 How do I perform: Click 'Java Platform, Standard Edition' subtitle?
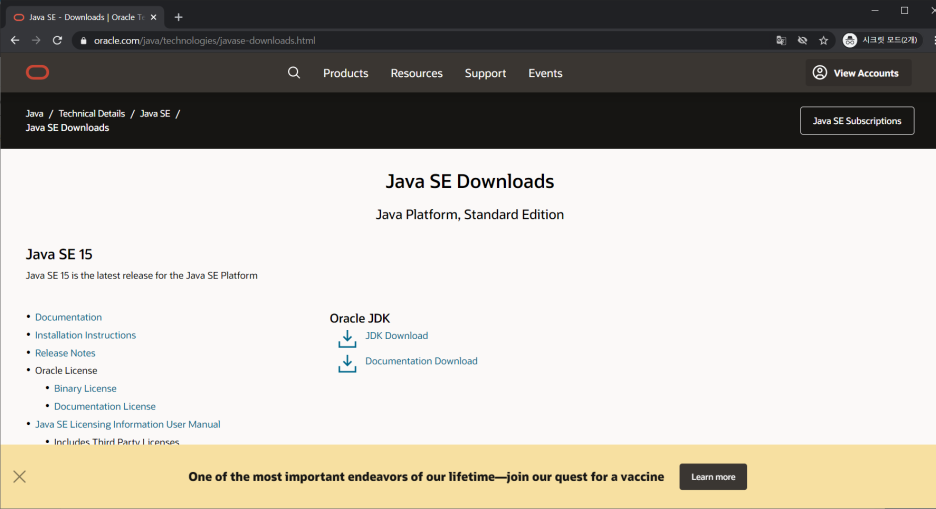pos(470,215)
